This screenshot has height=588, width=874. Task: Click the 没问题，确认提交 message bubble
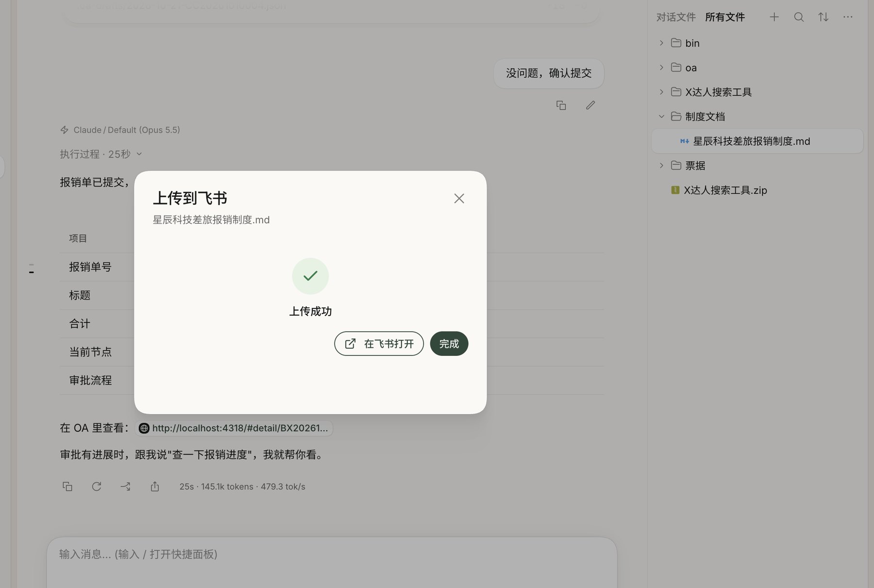point(549,73)
